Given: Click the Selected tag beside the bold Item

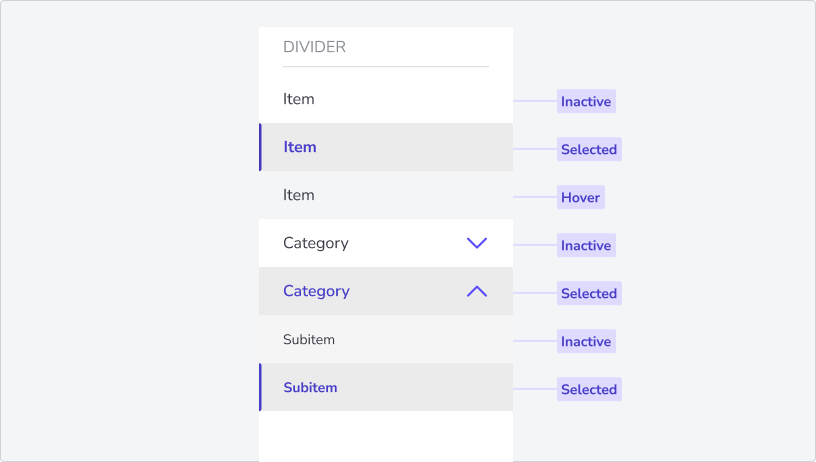Looking at the screenshot, I should coord(589,149).
